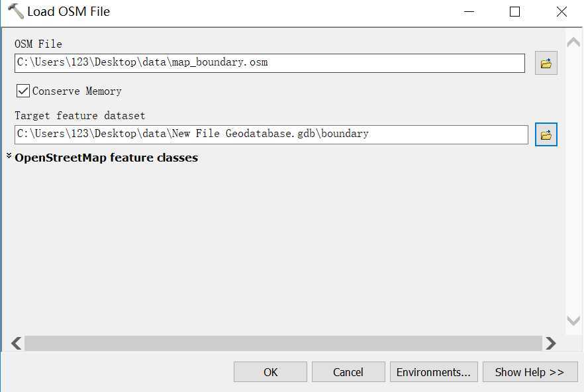
Task: Confirm the dialog with OK
Action: click(270, 372)
